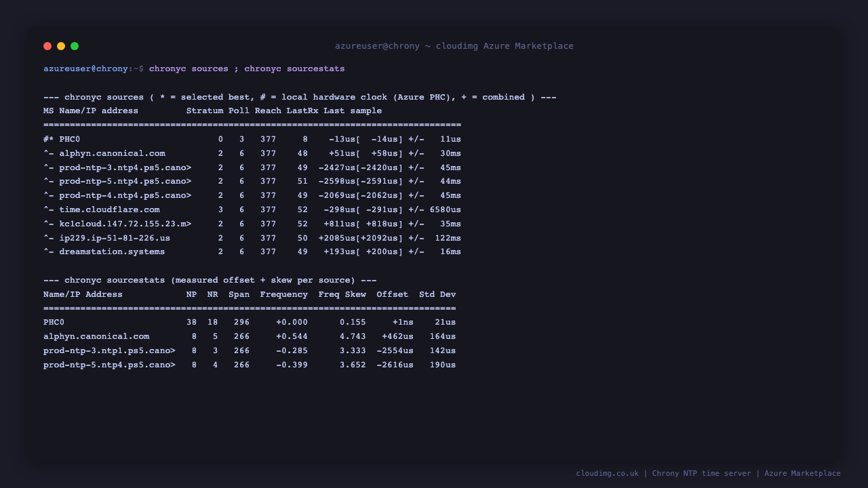Click PHC0 in the sourcestats table
868x488 pixels.
pyautogui.click(x=54, y=322)
